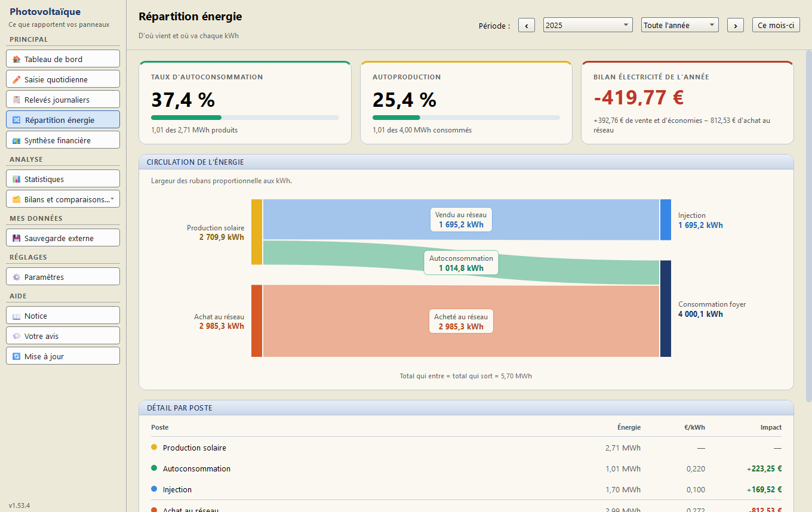
Task: Click the refresh icon of Mise à jour
Action: (17, 356)
